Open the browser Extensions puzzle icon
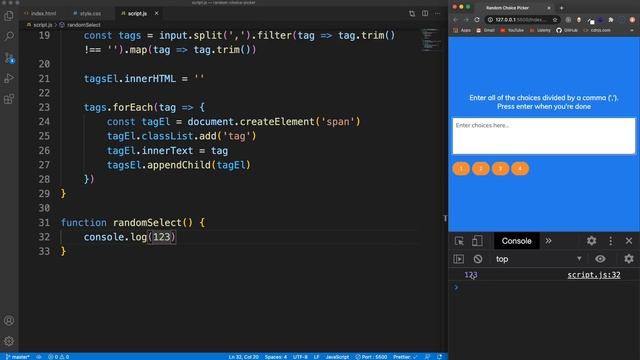 [611, 20]
